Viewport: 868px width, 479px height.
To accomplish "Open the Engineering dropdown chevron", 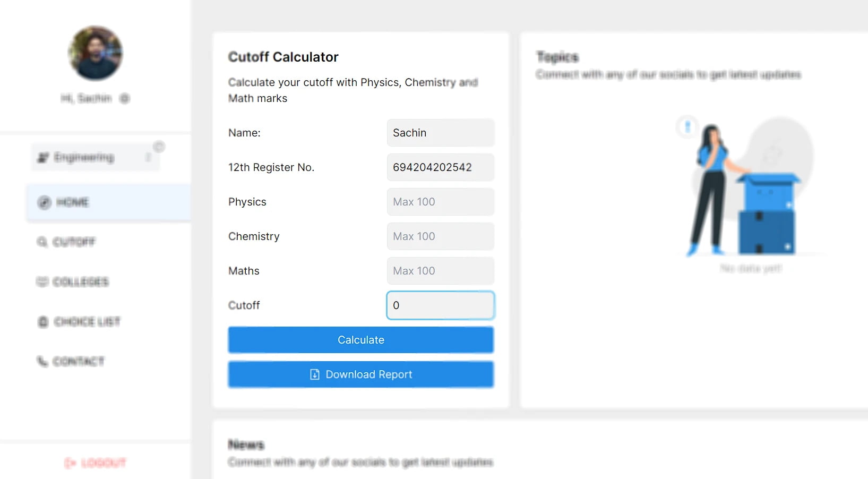I will 149,157.
